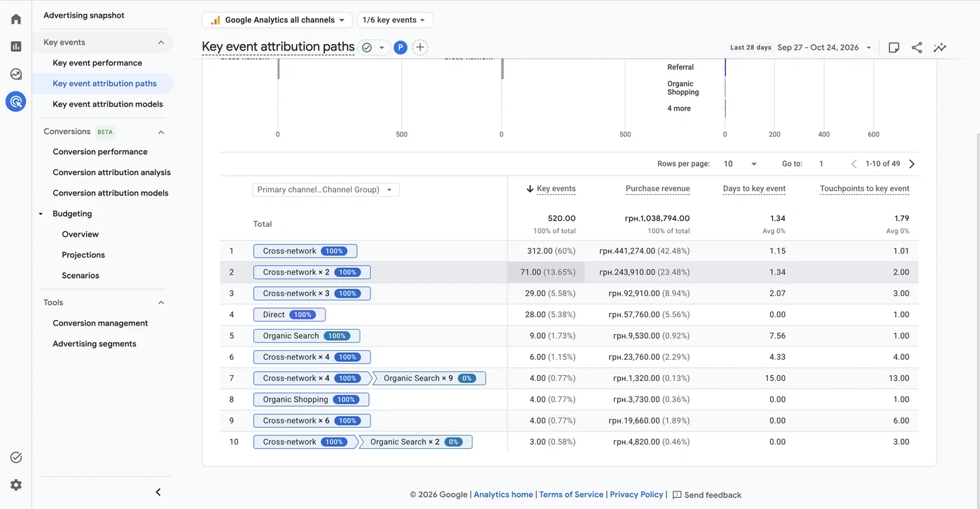This screenshot has width=980, height=509.
Task: Open the Explore icon in left rail
Action: (x=15, y=74)
